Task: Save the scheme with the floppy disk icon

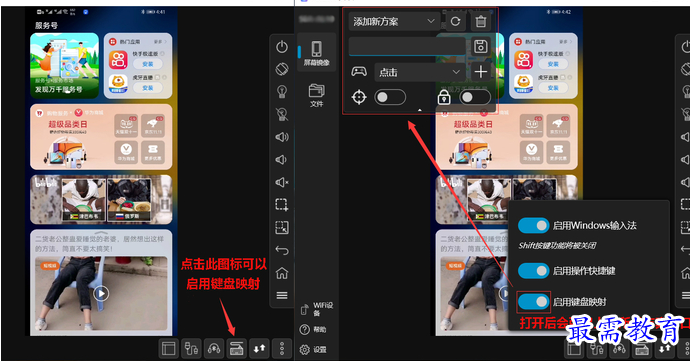Action: (481, 46)
